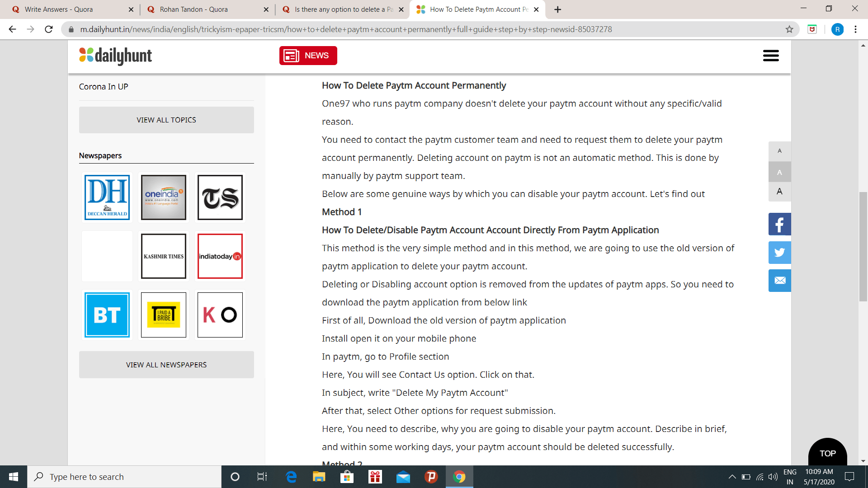Switch to Write Answers - Quora tab

59,9
